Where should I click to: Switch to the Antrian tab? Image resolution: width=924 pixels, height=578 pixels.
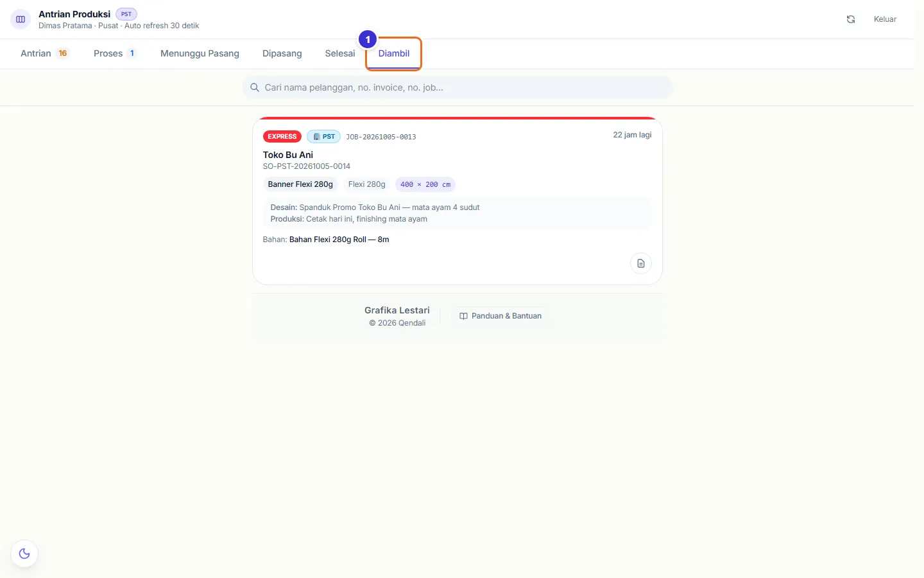45,53
